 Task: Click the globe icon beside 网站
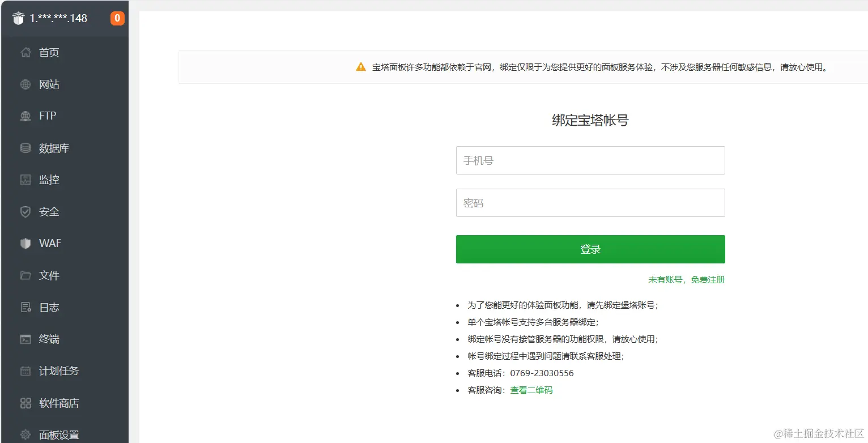tap(25, 84)
